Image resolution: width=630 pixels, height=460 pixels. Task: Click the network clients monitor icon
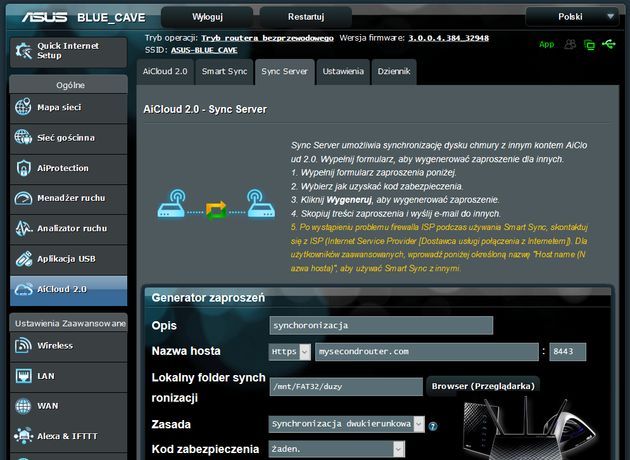pos(589,45)
